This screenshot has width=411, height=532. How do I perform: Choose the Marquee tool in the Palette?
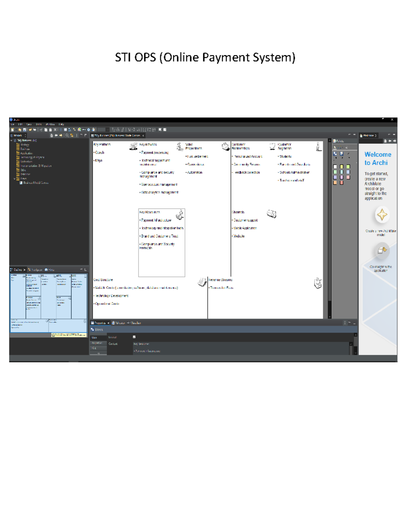tap(339, 147)
